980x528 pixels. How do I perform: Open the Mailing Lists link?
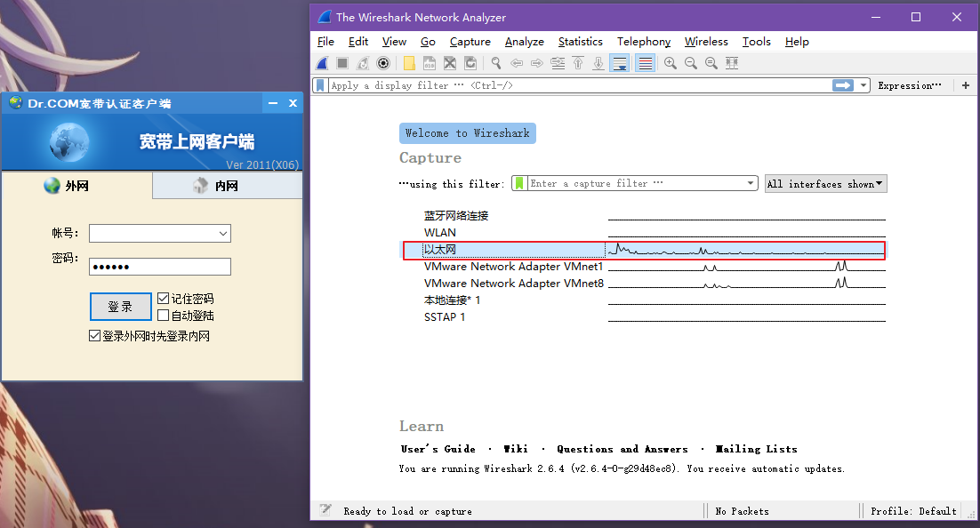point(756,449)
